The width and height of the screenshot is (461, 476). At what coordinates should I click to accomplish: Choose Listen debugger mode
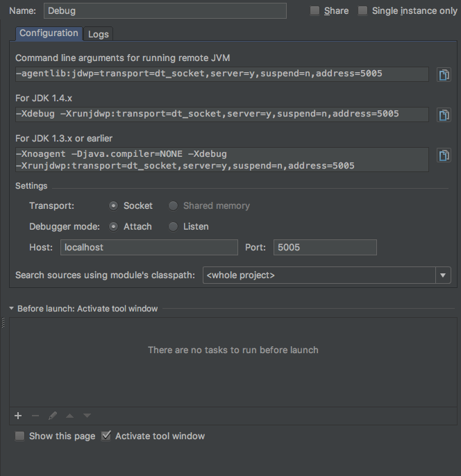[174, 227]
